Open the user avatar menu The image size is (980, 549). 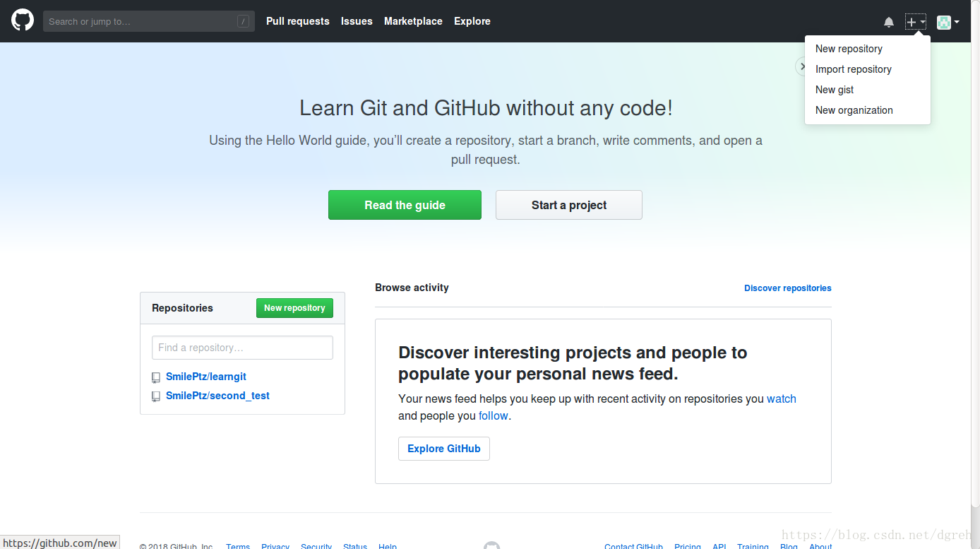(x=948, y=22)
